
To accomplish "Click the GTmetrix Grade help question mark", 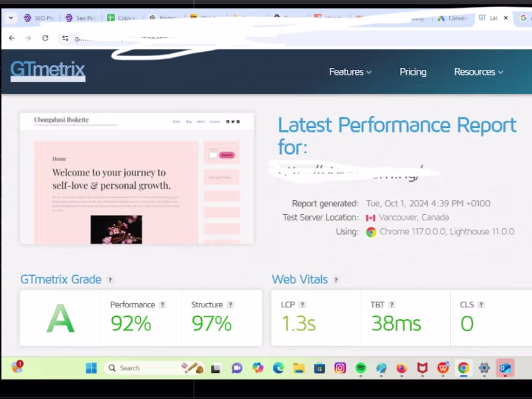I will 110,280.
